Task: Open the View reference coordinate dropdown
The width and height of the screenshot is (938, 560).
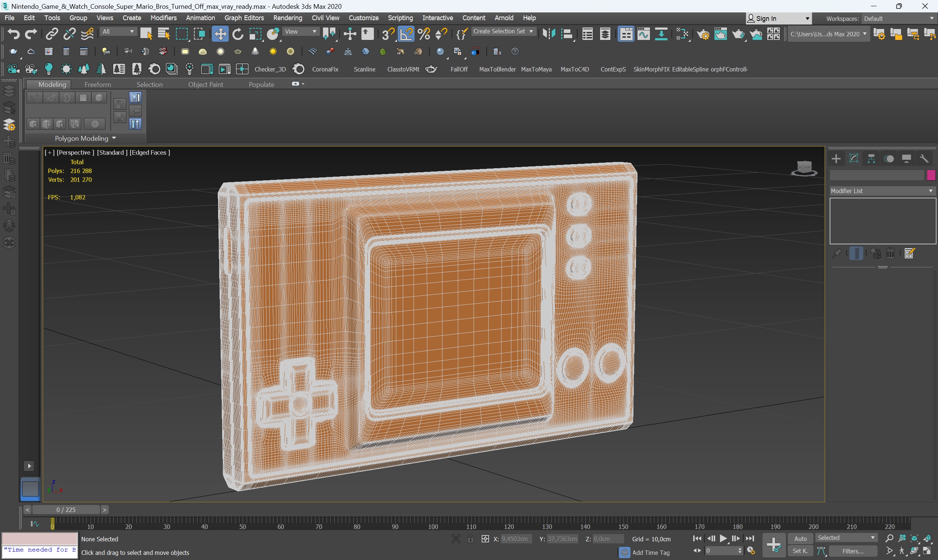Action: (x=301, y=32)
